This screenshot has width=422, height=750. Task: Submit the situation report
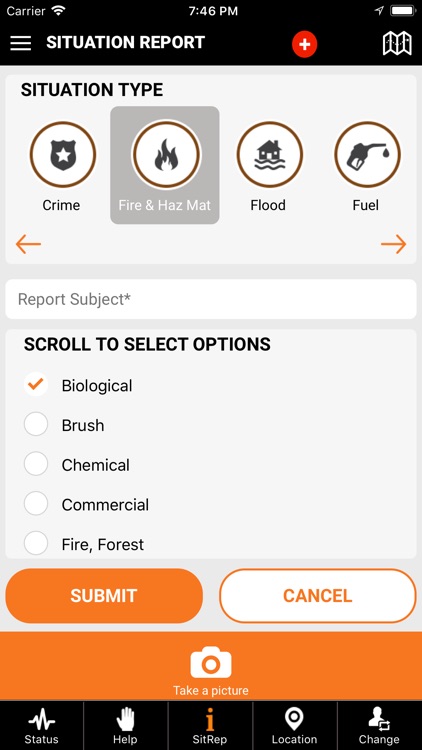click(x=104, y=596)
